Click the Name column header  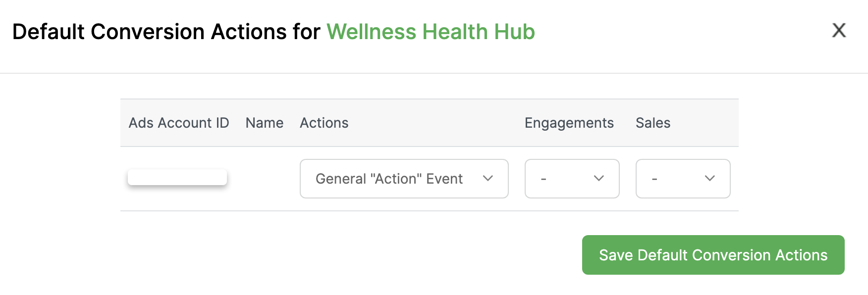pos(265,123)
